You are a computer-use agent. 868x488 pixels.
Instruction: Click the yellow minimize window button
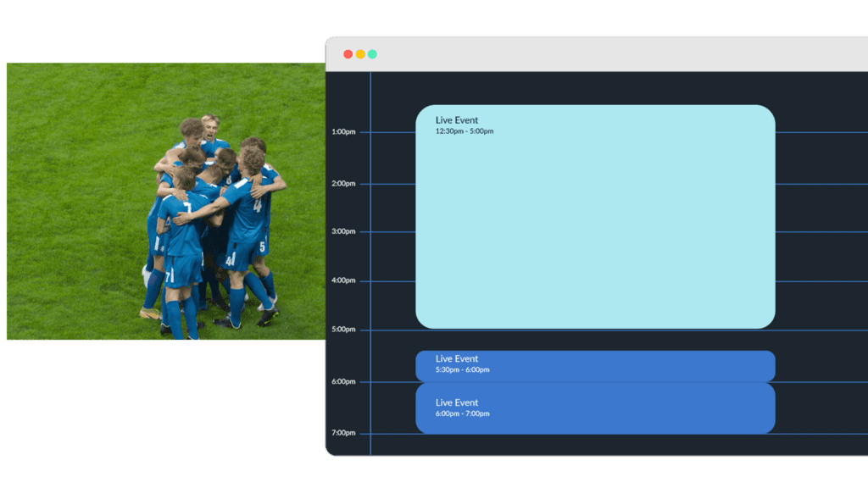[x=360, y=54]
